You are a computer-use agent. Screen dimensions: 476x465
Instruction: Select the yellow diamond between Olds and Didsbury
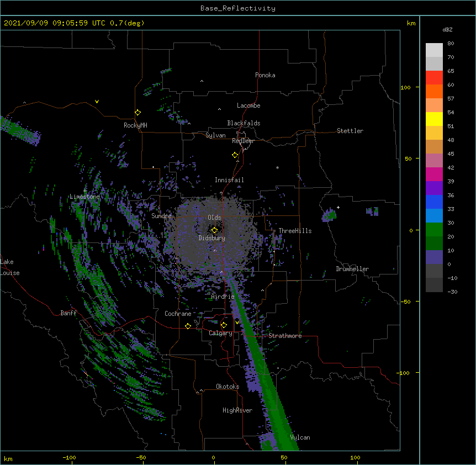(x=214, y=230)
